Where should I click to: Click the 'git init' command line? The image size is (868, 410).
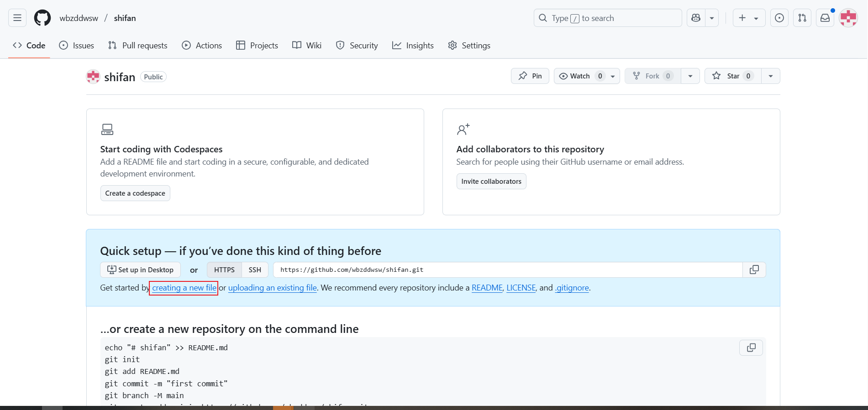(122, 359)
